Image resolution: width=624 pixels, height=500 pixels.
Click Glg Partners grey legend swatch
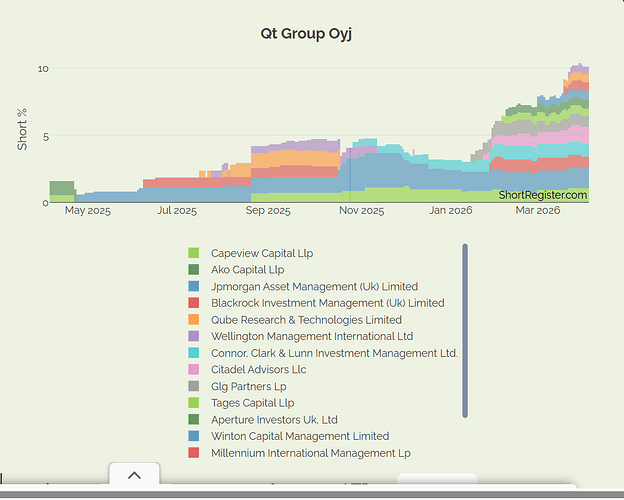tap(193, 386)
